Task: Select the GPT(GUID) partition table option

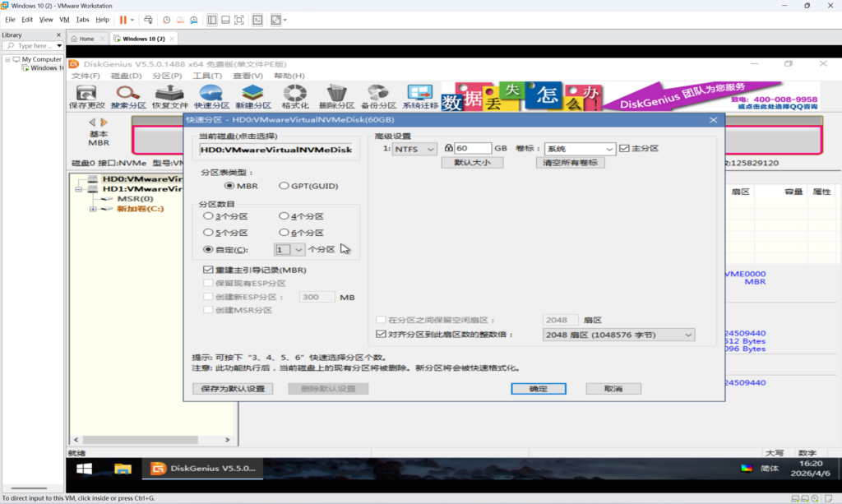Action: coord(285,186)
